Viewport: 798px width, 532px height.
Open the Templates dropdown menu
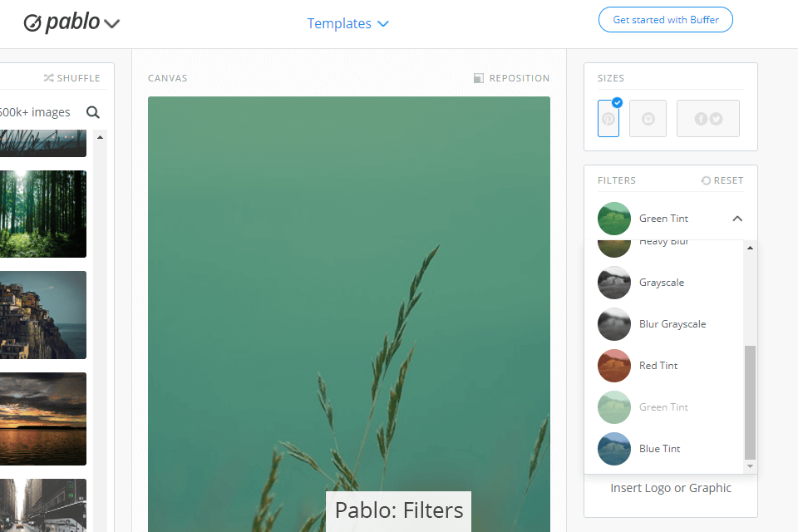click(348, 23)
